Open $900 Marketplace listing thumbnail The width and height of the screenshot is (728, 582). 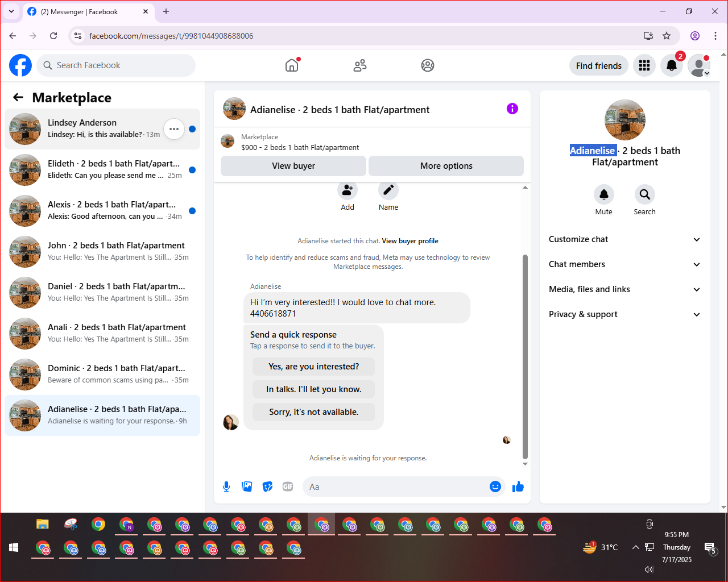227,141
